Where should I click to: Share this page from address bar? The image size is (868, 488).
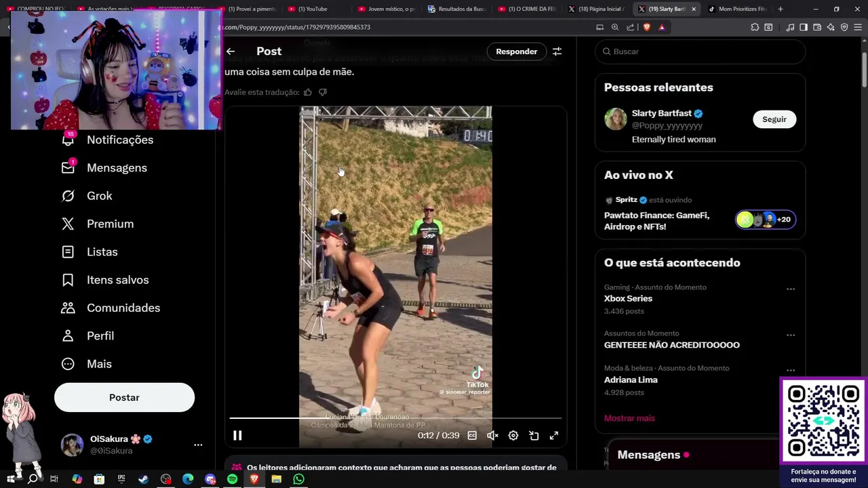pos(631,27)
